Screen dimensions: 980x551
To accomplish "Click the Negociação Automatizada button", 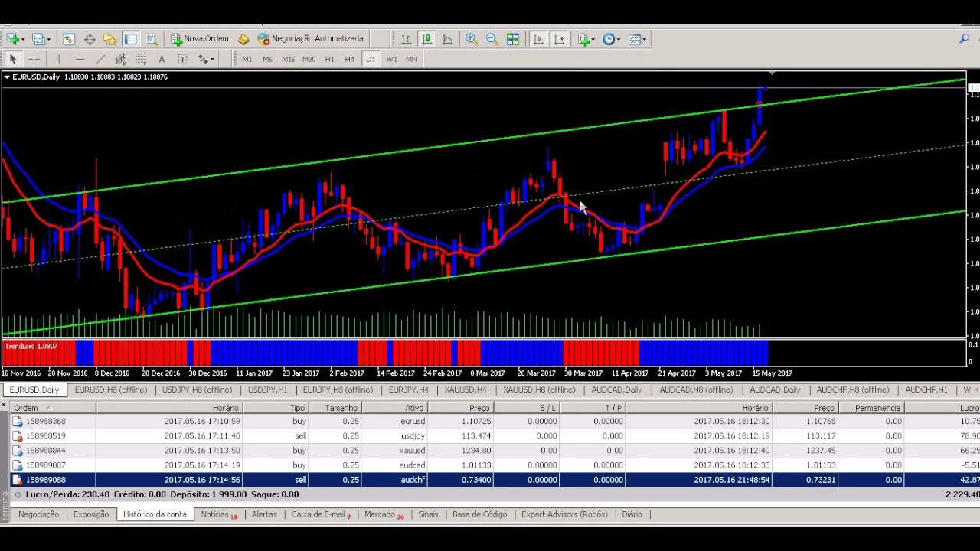I will click(311, 39).
